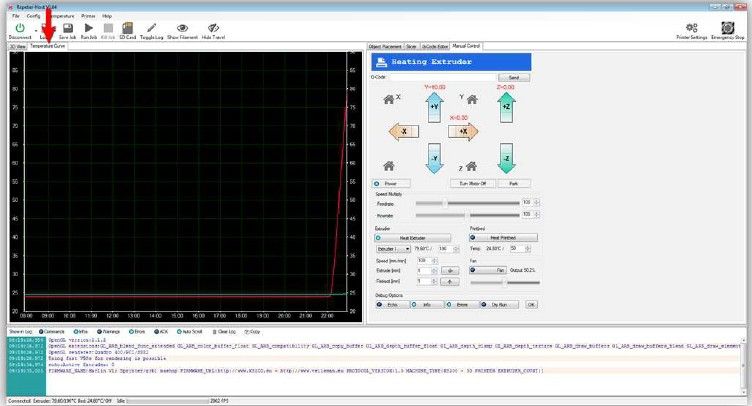The image size is (752, 406).
Task: Toggle the Heat Extruder button
Action: pos(412,238)
